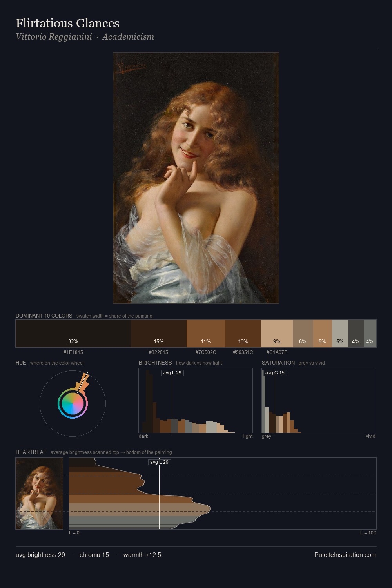The height and width of the screenshot is (588, 392).
Task: Pick the last 4% grey swatch
Action: (x=370, y=334)
